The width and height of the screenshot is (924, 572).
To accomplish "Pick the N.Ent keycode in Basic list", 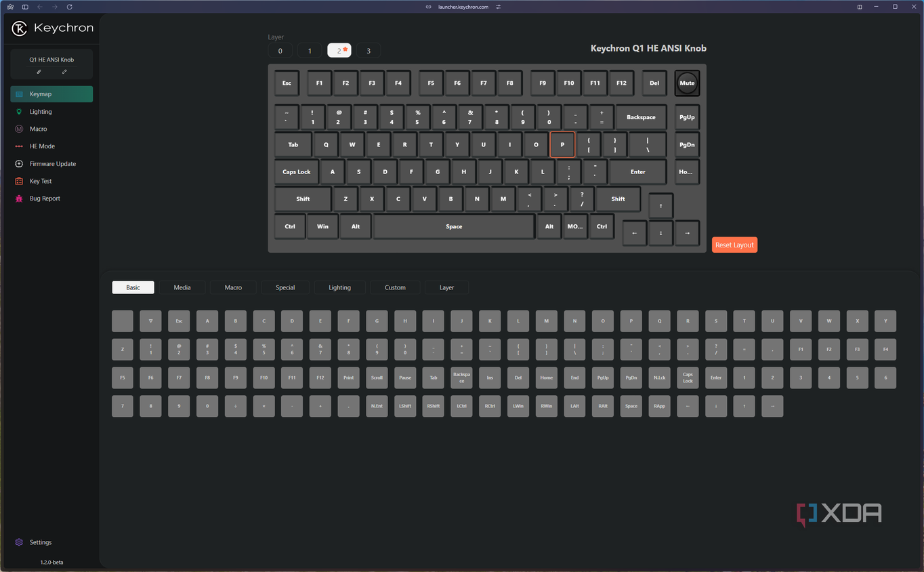I will (377, 406).
